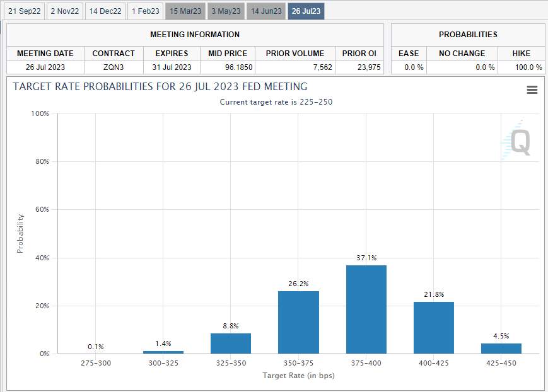Open the 14 Dec22 meeting tab
This screenshot has width=548, height=392.
tap(105, 11)
